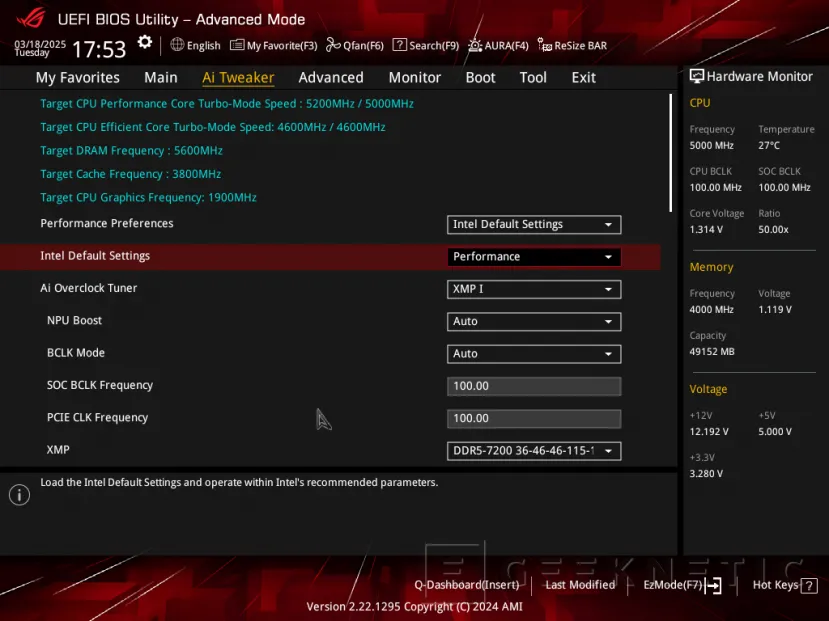Viewport: 829px width, 621px height.
Task: Click the Search(F9) question mark icon
Action: click(x=400, y=45)
